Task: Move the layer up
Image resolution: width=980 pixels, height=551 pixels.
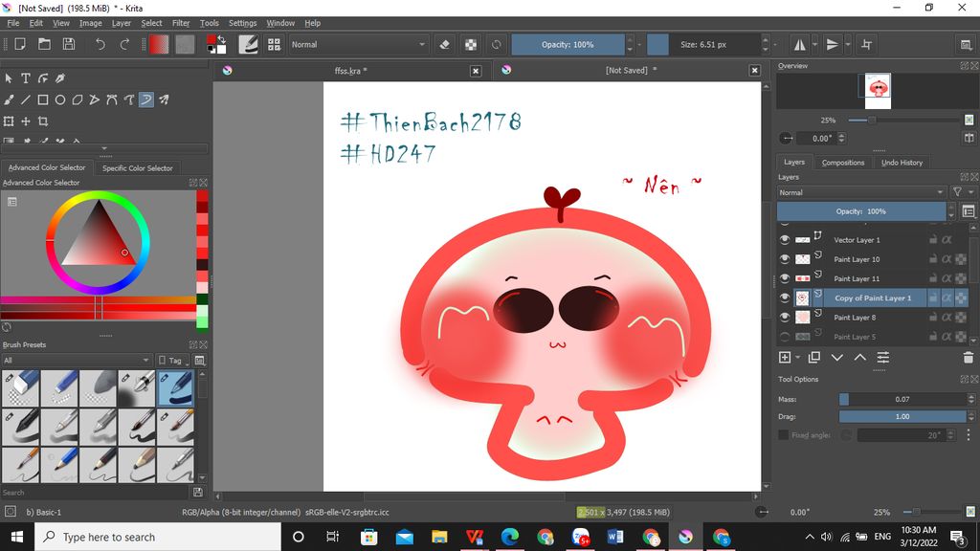Action: [x=860, y=358]
